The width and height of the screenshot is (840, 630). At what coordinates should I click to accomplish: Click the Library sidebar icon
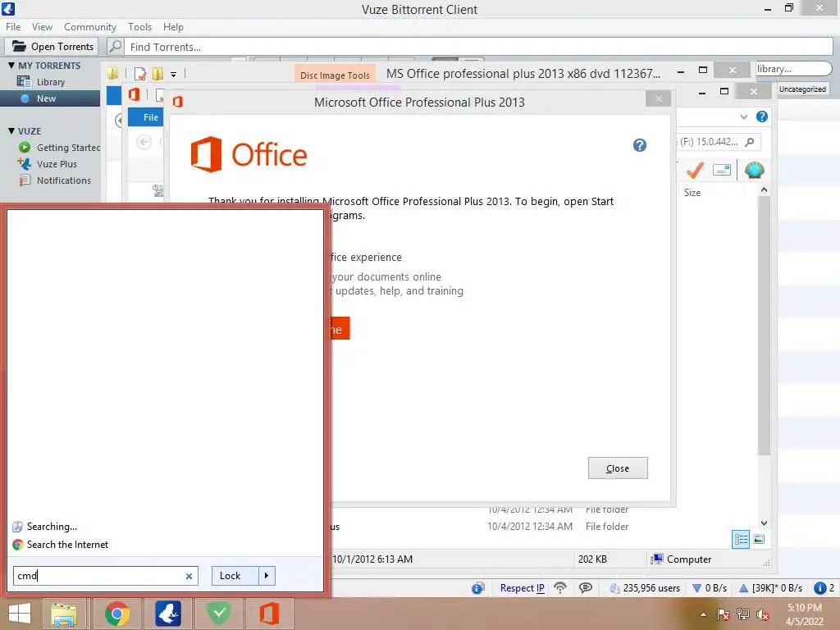24,81
